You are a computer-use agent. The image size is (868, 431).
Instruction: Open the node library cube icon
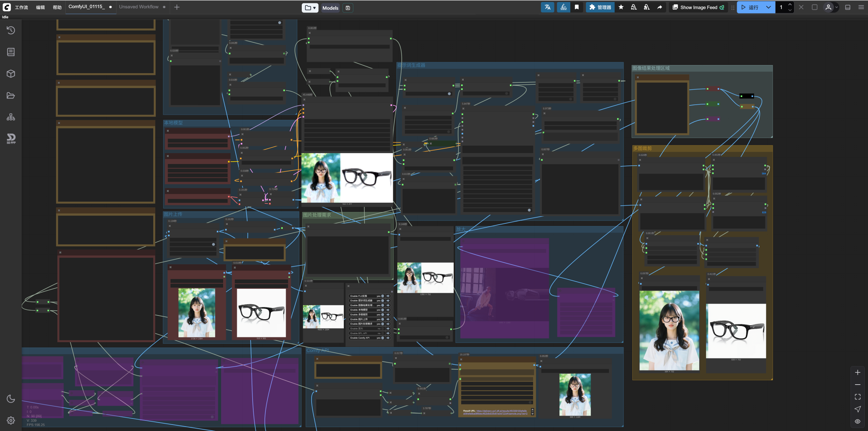pyautogui.click(x=11, y=74)
